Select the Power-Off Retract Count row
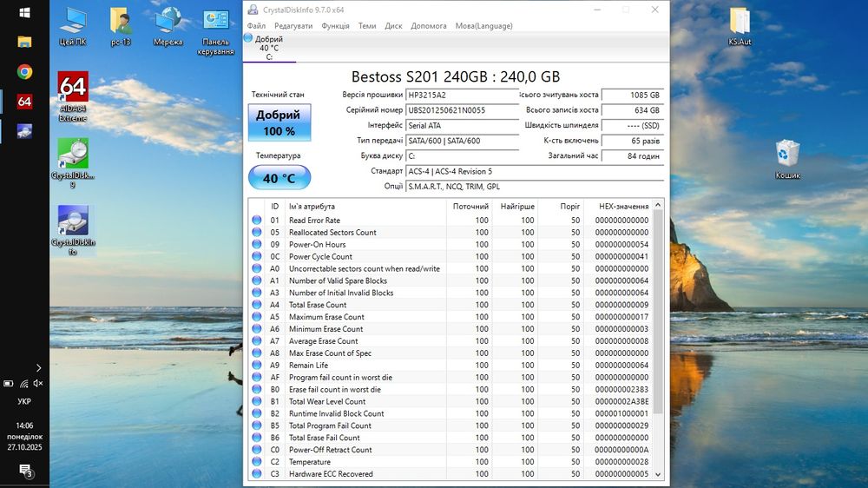Image resolution: width=868 pixels, height=488 pixels. point(450,450)
